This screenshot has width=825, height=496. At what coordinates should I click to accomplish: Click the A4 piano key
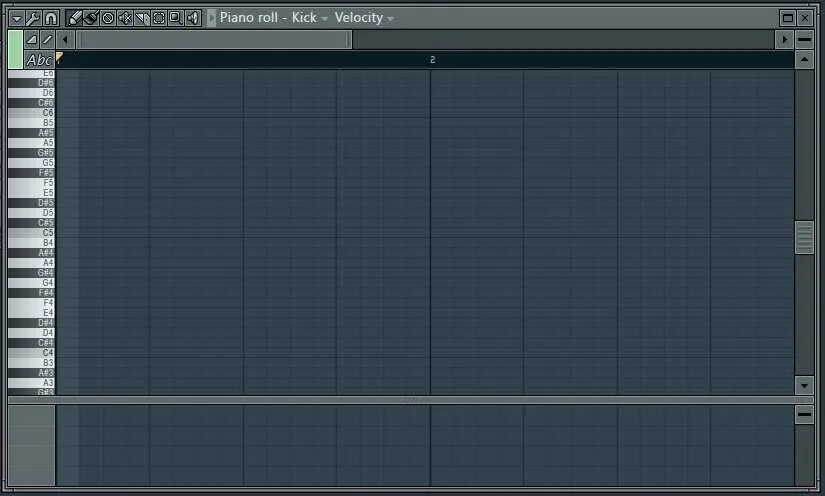(32, 262)
